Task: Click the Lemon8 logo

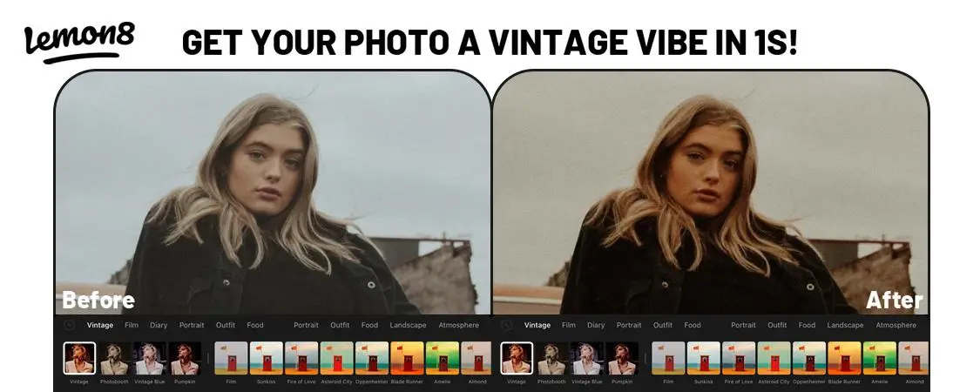Action: pyautogui.click(x=79, y=43)
